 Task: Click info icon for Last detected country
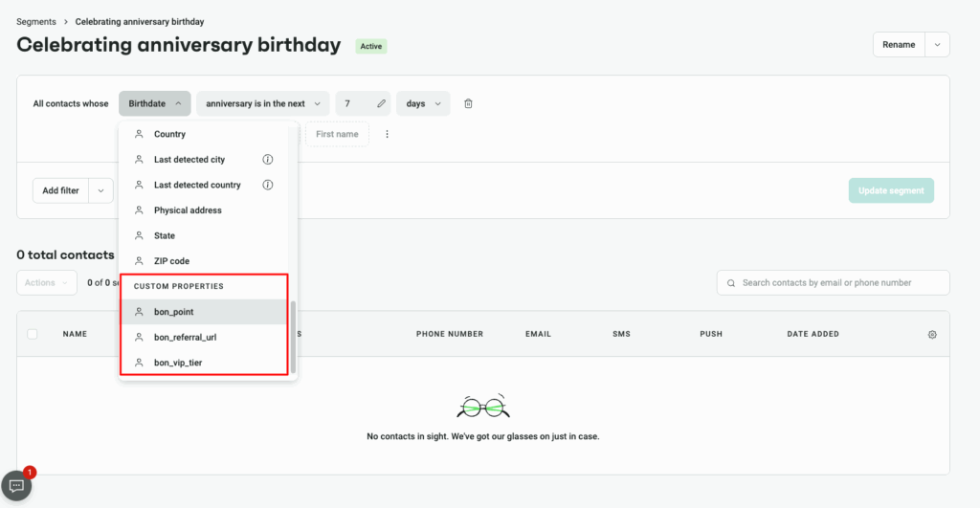268,185
